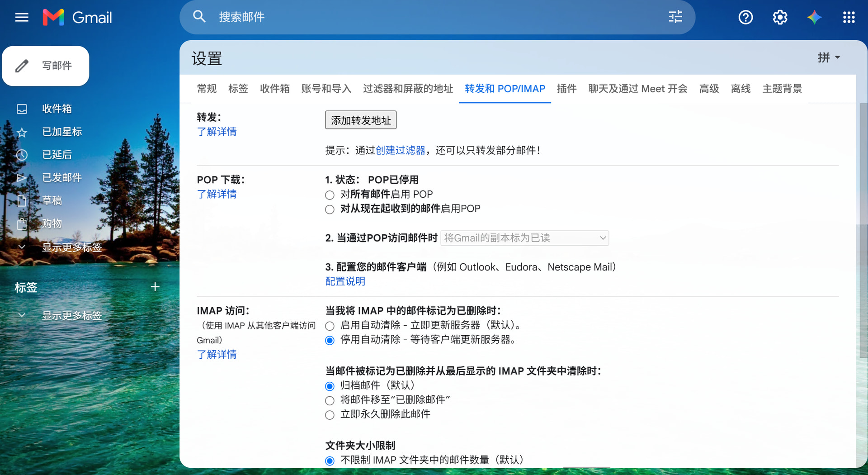The height and width of the screenshot is (475, 868).
Task: Select 归档邮件（默认） radio button
Action: pos(330,386)
